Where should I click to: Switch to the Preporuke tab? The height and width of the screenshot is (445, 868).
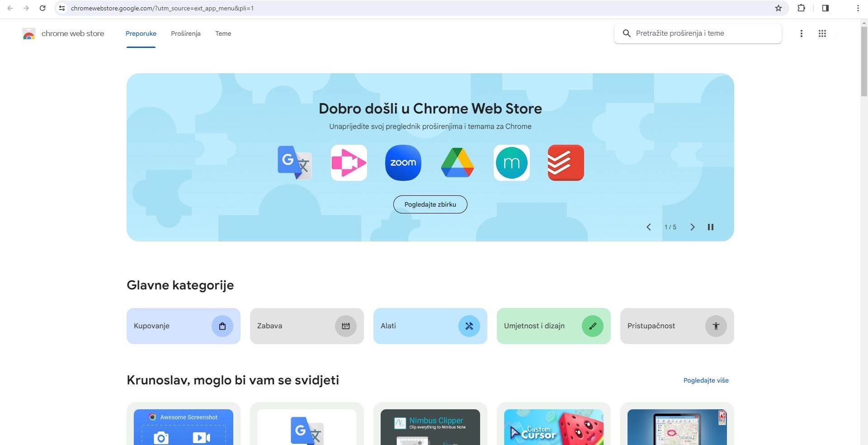pyautogui.click(x=141, y=33)
